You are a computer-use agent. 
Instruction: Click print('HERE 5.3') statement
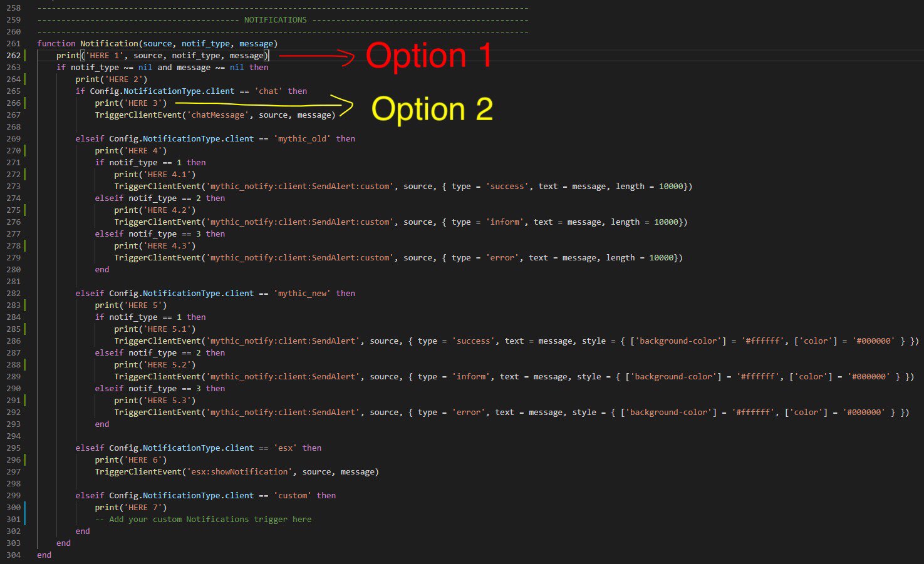click(x=155, y=400)
